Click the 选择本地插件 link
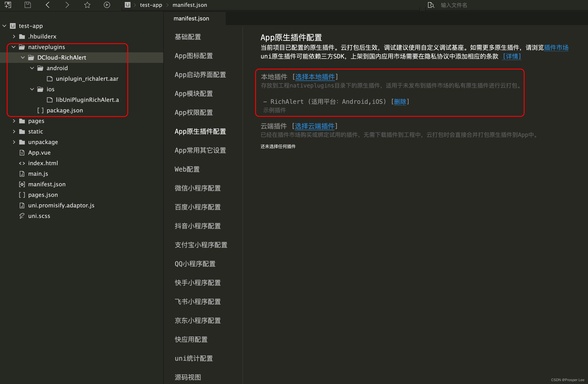Viewport: 588px width, 384px height. [x=315, y=77]
